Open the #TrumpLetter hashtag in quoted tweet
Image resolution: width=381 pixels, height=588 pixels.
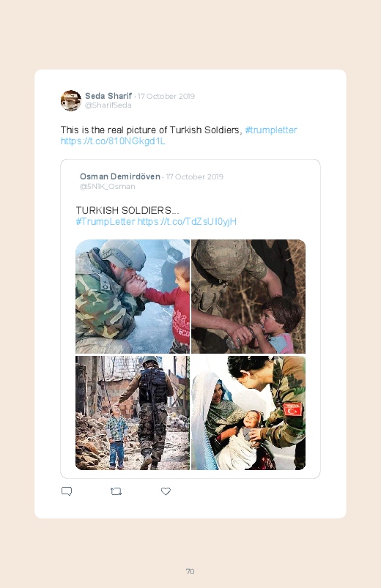pos(106,221)
